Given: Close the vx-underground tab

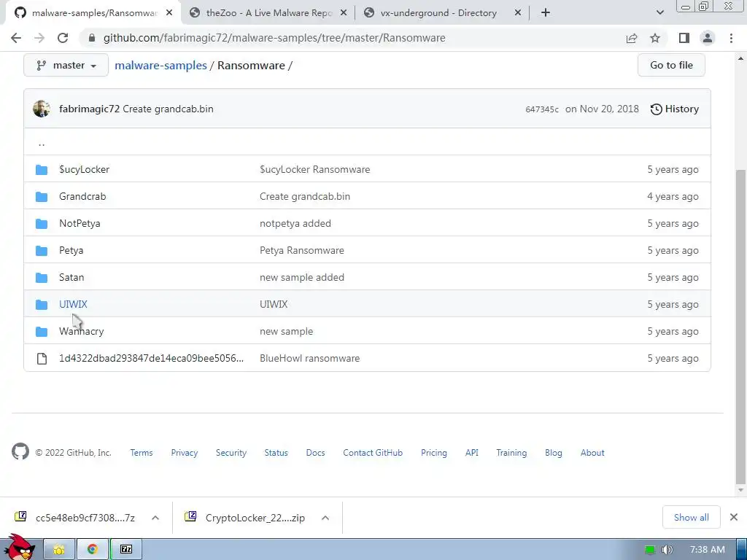Looking at the screenshot, I should 518,13.
